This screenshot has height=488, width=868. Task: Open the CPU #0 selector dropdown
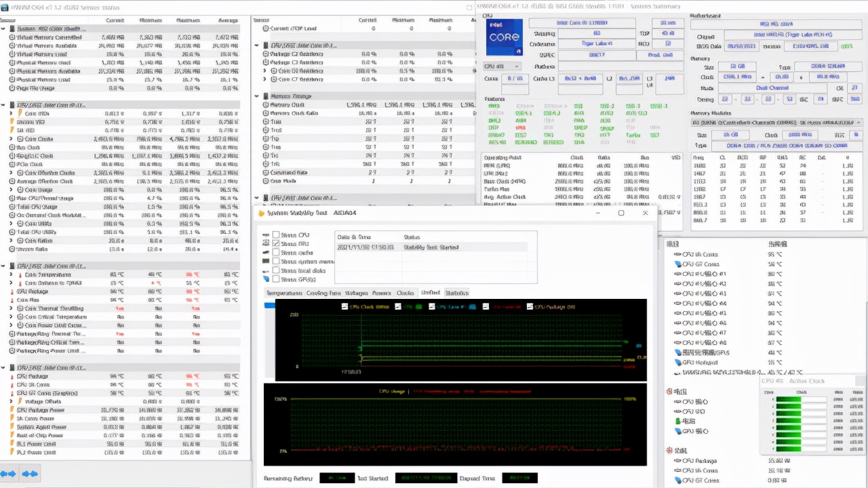(x=502, y=66)
